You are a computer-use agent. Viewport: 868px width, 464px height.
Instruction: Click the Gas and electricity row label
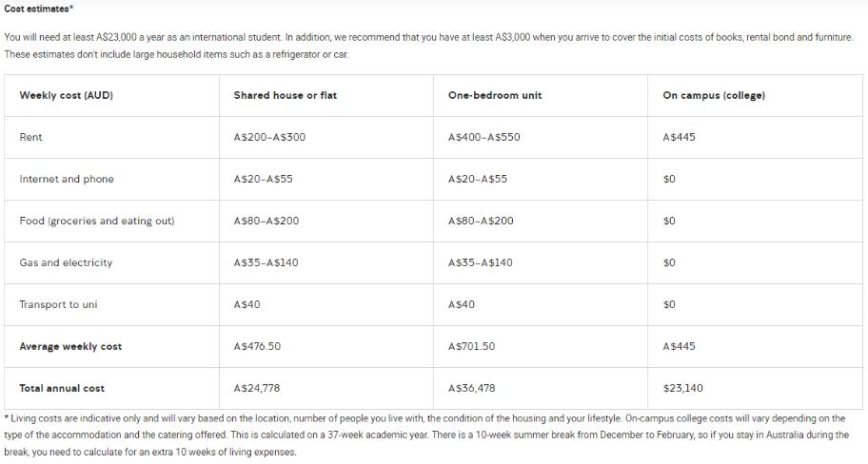coord(66,262)
